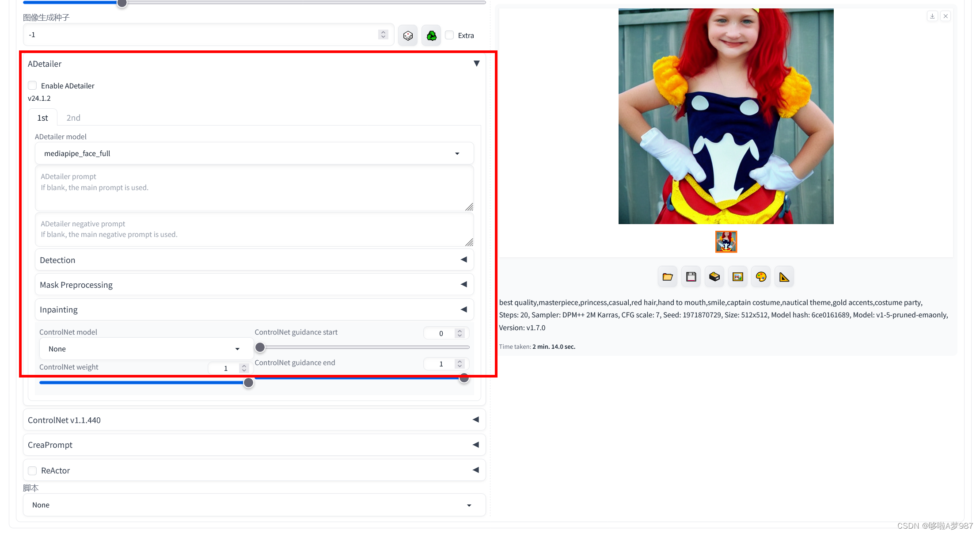Click the green recycle reuse-seed icon
The image size is (980, 534).
pyautogui.click(x=431, y=35)
